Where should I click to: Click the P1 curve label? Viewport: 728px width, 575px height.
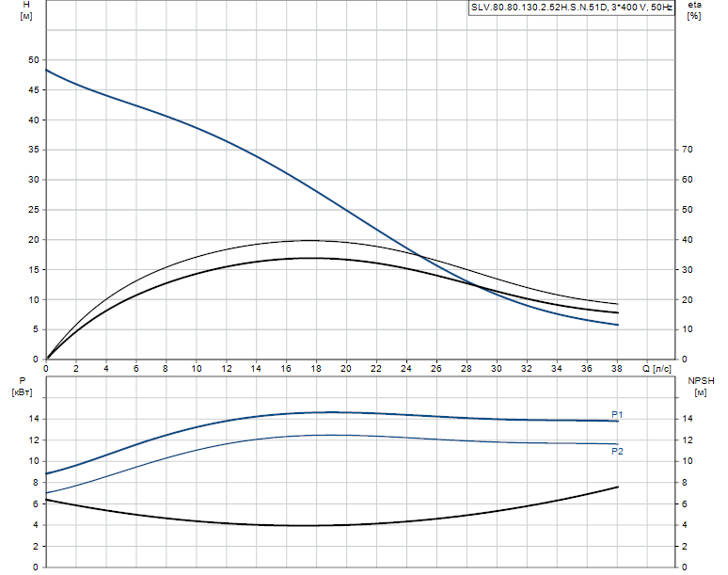(617, 414)
